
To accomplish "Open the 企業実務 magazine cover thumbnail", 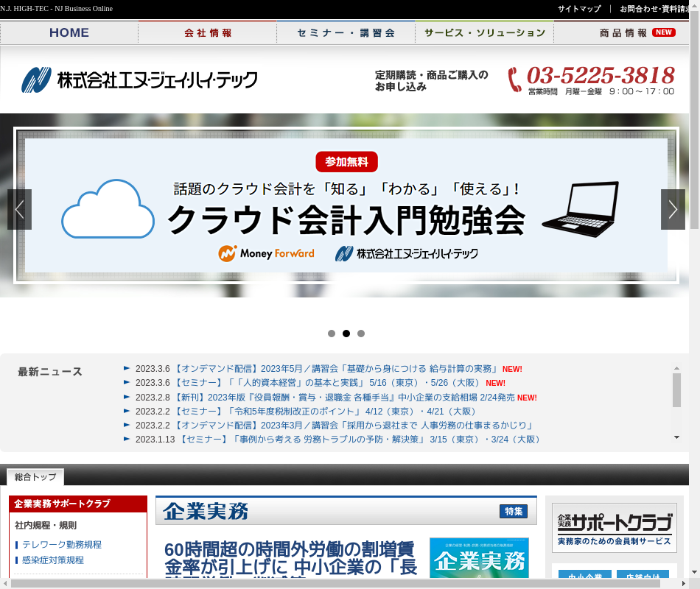I will pos(479,558).
